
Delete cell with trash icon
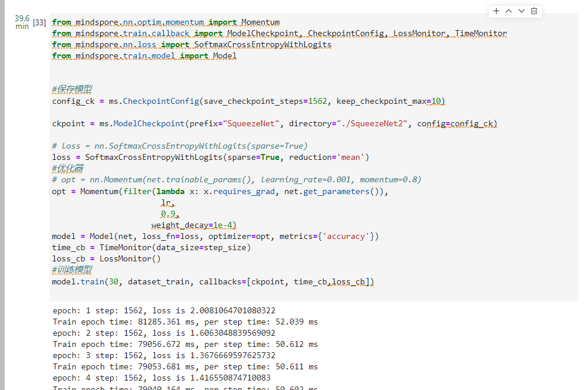tap(534, 11)
